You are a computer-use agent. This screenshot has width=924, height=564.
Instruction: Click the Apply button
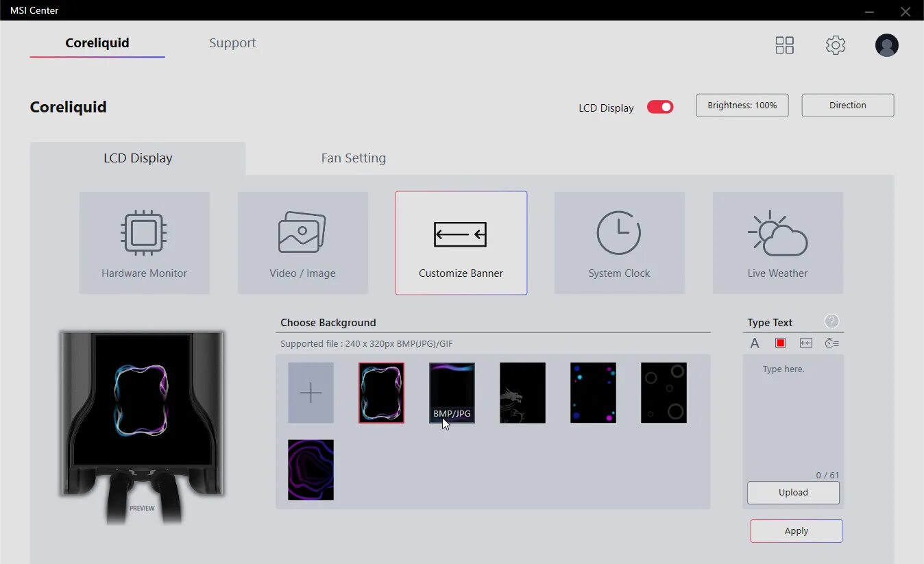796,531
